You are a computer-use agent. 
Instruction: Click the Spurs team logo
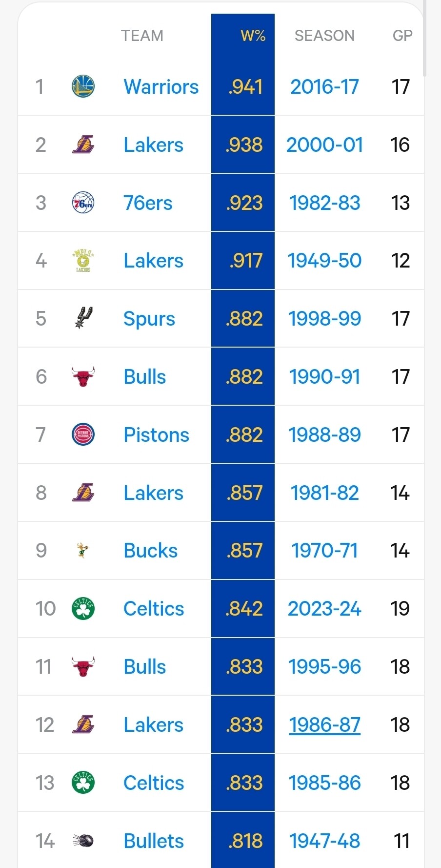coord(83,318)
